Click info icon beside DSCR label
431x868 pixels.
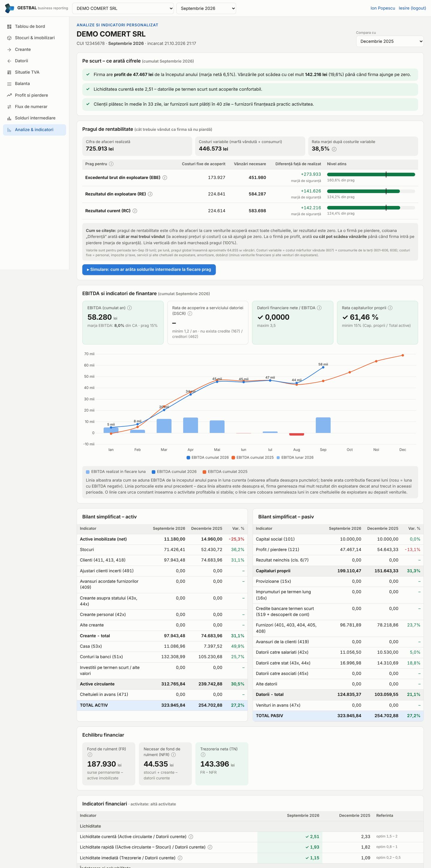190,313
